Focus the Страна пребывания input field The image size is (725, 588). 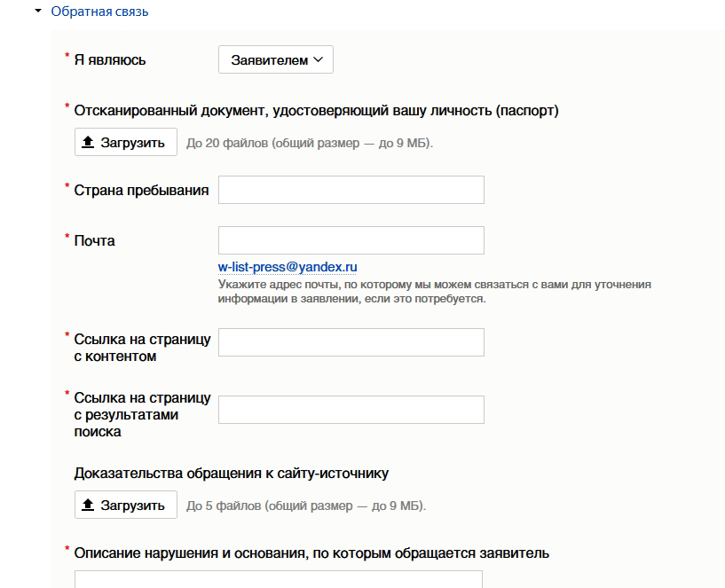click(351, 190)
